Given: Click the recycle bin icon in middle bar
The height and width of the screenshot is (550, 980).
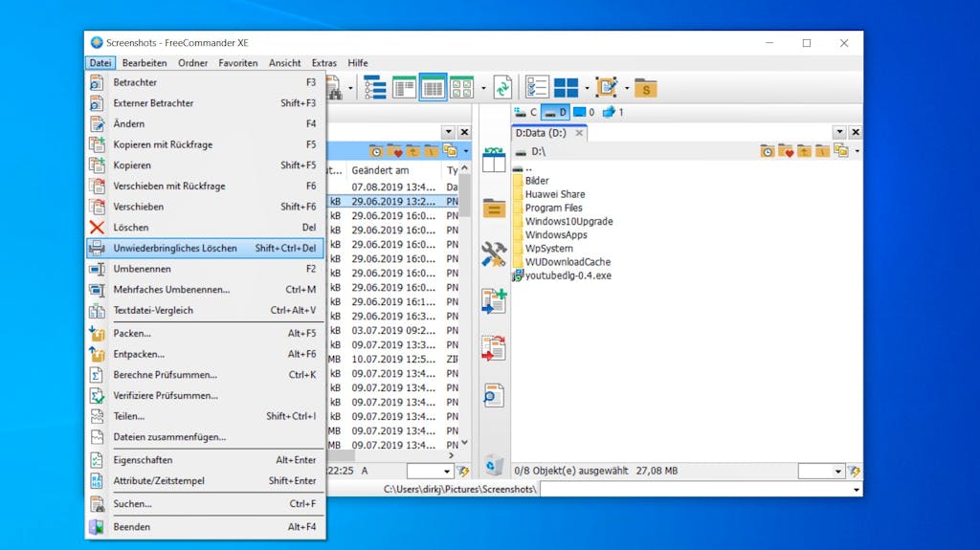Looking at the screenshot, I should click(494, 466).
